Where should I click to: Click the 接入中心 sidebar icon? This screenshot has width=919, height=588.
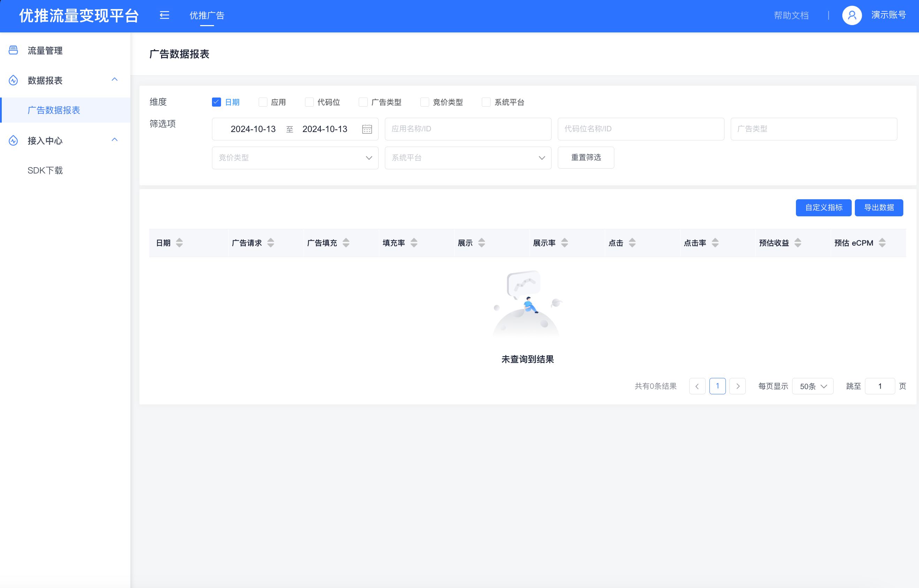(x=13, y=140)
